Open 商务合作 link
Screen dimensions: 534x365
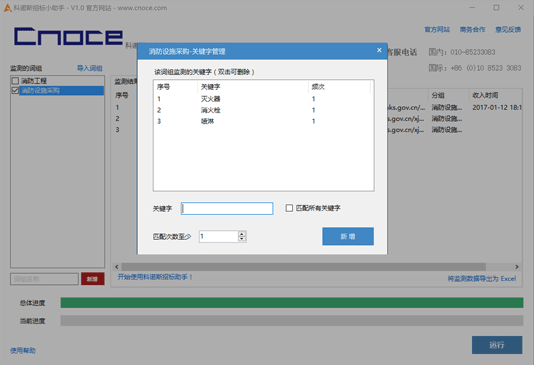click(472, 30)
